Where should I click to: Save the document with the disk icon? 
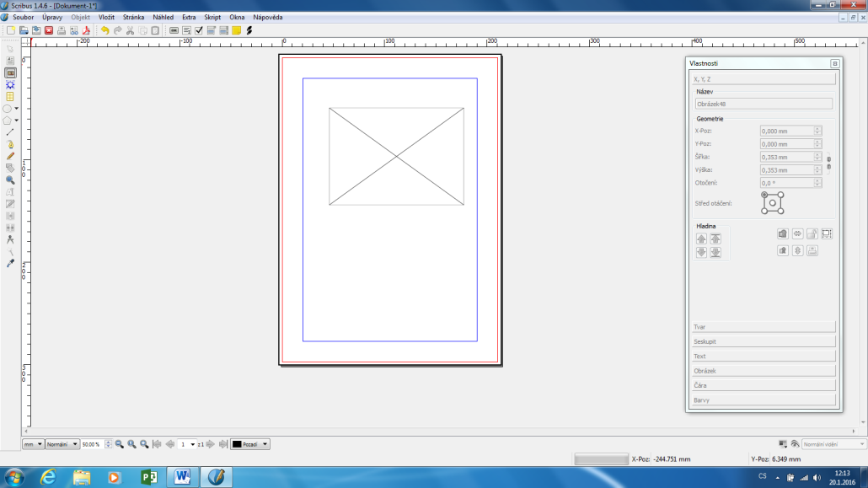click(x=36, y=30)
